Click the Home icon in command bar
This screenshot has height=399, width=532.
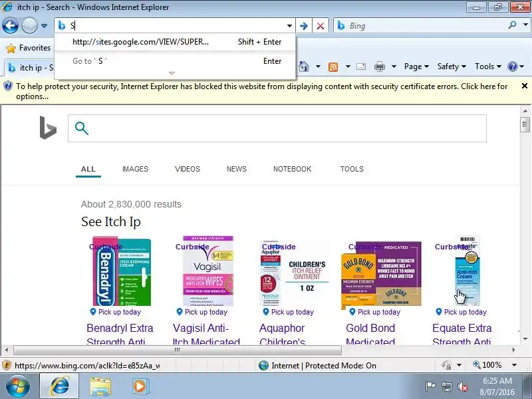[304, 66]
